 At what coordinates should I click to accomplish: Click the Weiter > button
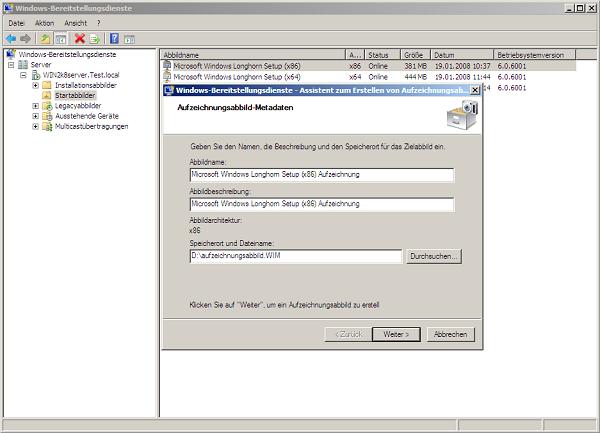[x=396, y=334]
